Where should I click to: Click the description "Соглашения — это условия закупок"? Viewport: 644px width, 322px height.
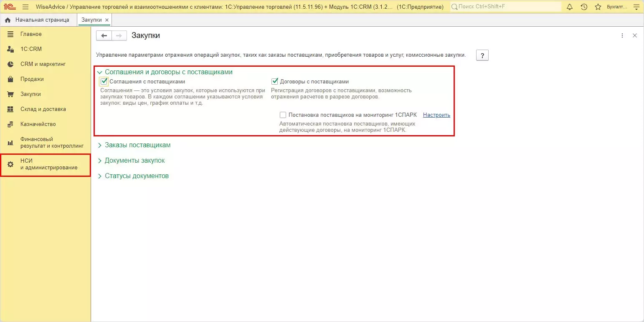pos(183,96)
